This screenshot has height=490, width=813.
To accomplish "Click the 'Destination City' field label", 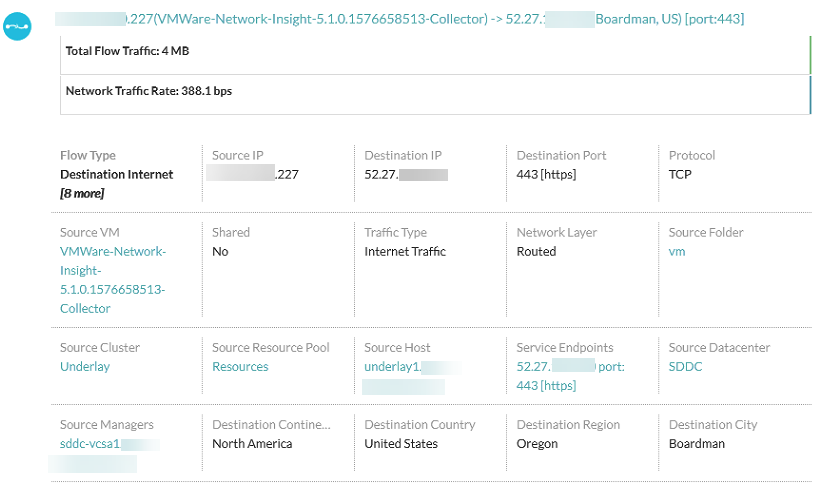I will coord(713,425).
